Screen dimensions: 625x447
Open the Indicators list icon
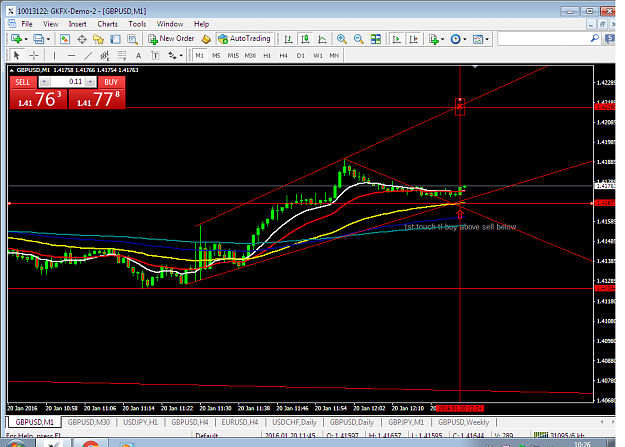coord(434,39)
